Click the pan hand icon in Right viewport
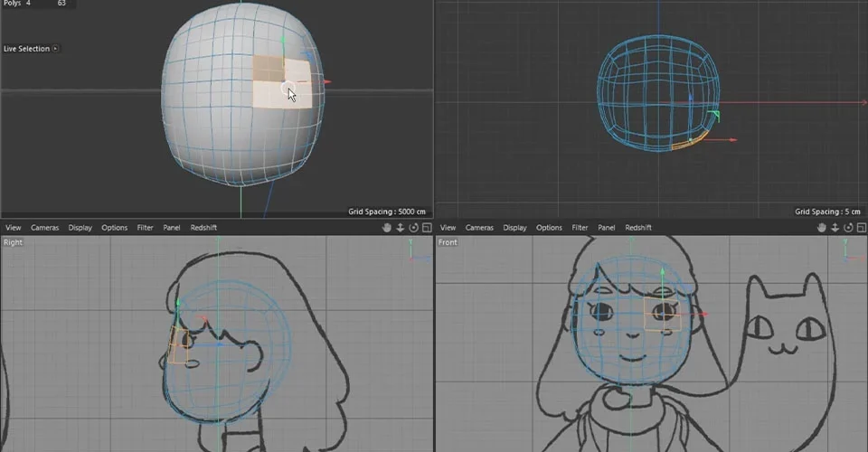The width and height of the screenshot is (868, 452). 387,228
